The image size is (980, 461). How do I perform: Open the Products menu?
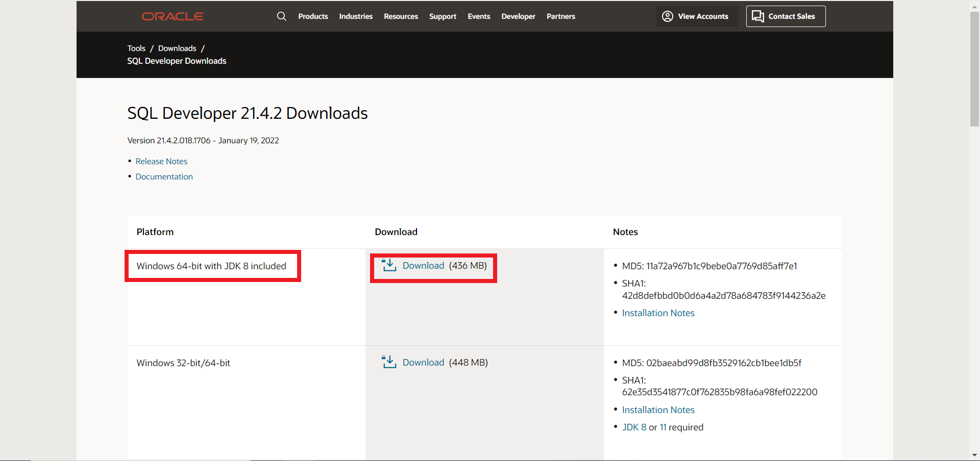pyautogui.click(x=313, y=16)
